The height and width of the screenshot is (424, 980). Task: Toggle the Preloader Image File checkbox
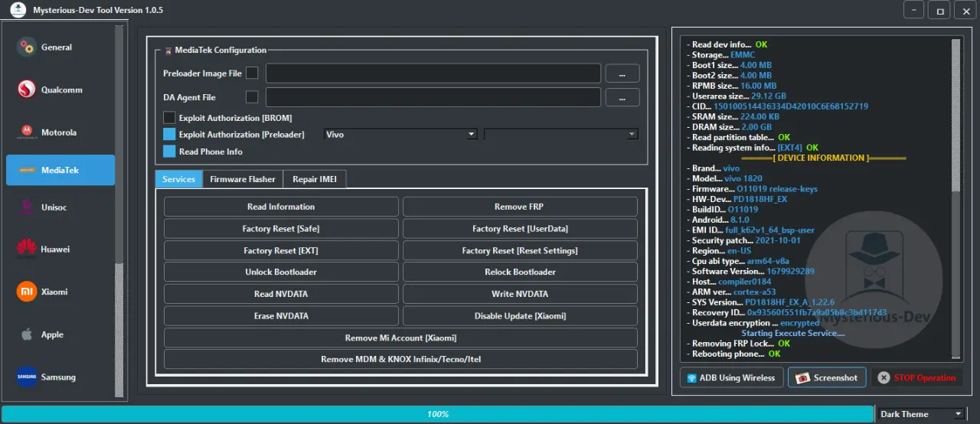coord(252,73)
